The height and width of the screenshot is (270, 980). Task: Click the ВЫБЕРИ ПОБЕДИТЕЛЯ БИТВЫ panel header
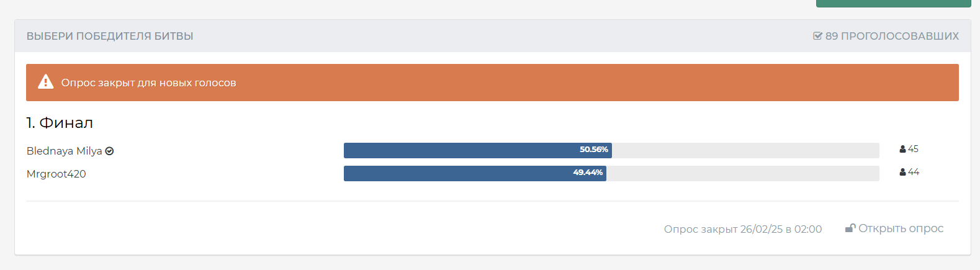tap(110, 36)
